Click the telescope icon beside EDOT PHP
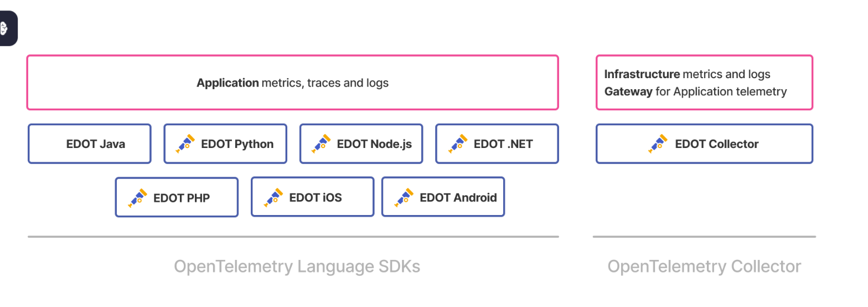Viewport: 868px width, 307px height. 138,197
